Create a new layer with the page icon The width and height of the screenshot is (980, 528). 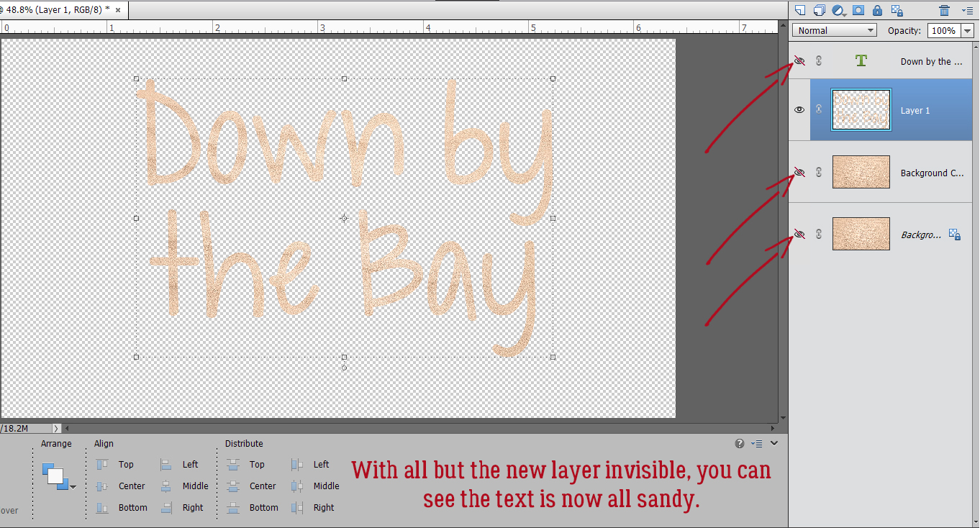(x=799, y=10)
